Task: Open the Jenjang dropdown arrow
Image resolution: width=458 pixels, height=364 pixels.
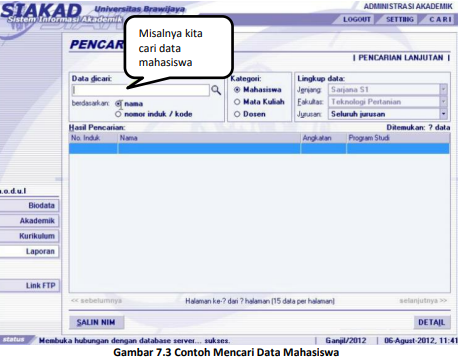Action: tap(443, 89)
